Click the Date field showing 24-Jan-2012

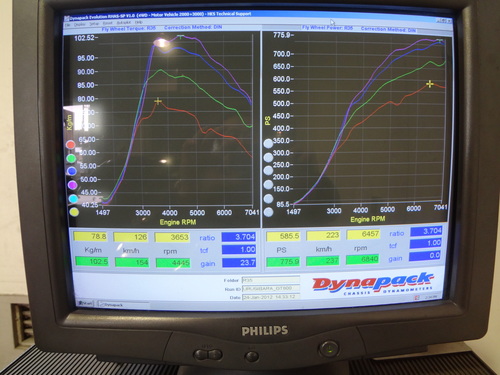pos(271,297)
